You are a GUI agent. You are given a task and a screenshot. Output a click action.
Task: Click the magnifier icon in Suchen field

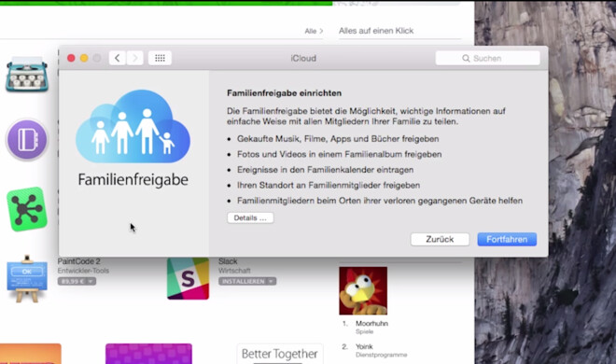pos(466,58)
